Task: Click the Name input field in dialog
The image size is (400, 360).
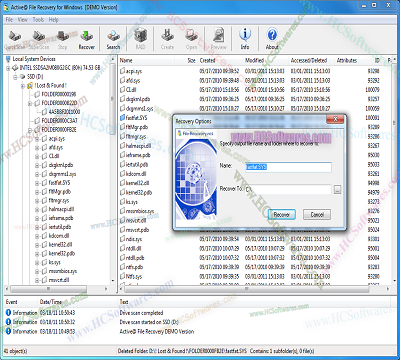Action: point(288,167)
